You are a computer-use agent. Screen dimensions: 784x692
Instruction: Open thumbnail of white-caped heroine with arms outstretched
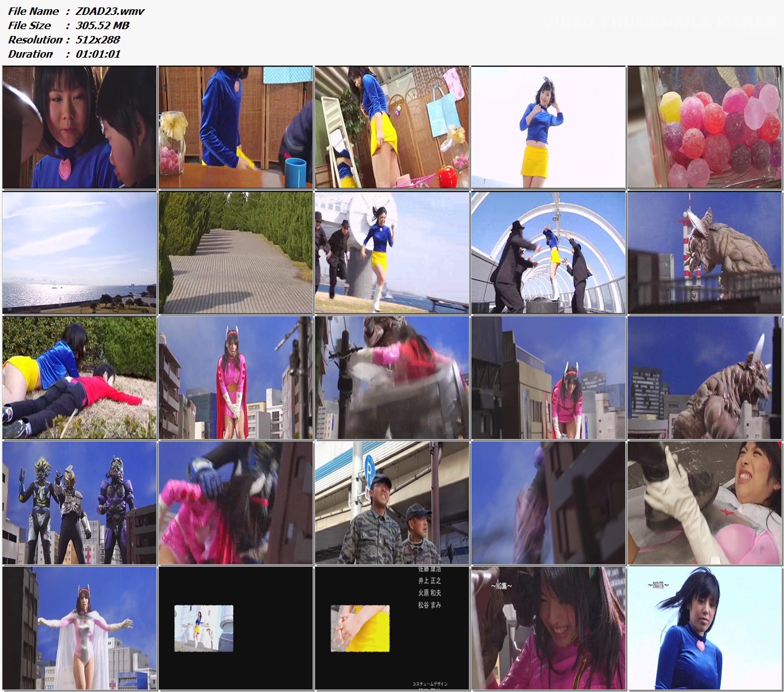pos(79,628)
